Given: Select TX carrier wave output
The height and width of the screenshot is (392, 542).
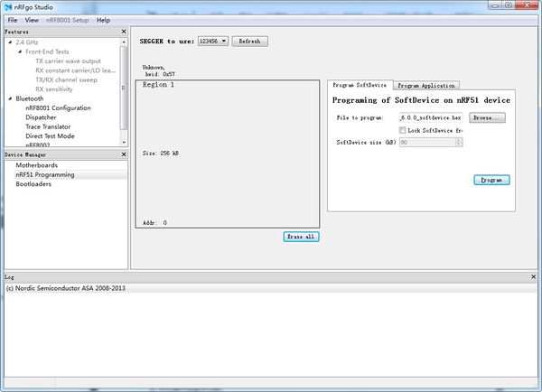Looking at the screenshot, I should coord(68,61).
